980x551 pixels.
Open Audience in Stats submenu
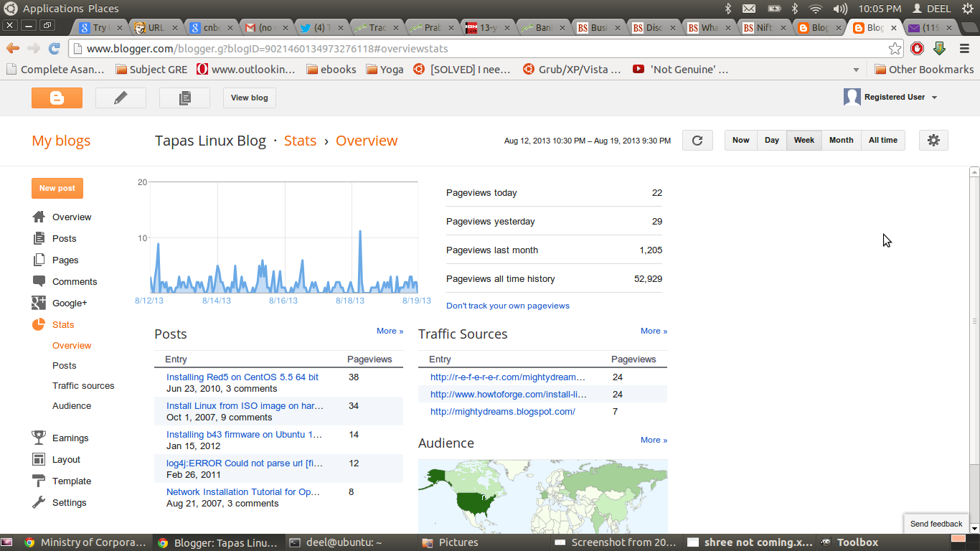click(x=72, y=405)
